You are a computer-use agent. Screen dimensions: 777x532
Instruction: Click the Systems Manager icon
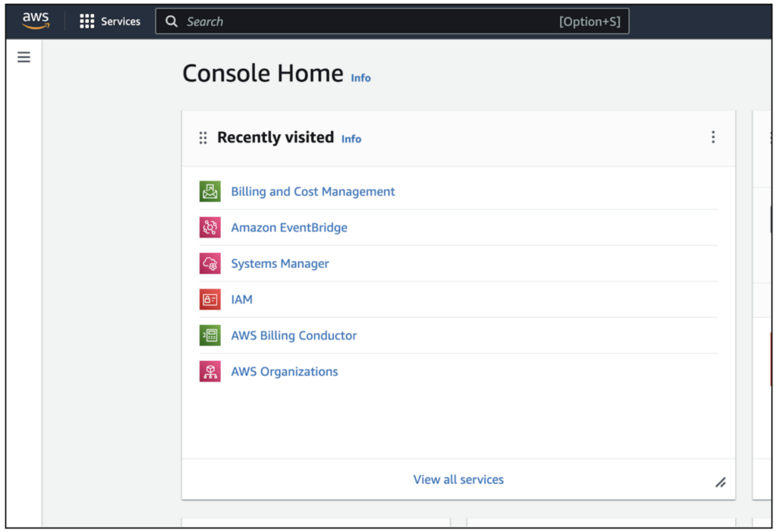pyautogui.click(x=209, y=263)
